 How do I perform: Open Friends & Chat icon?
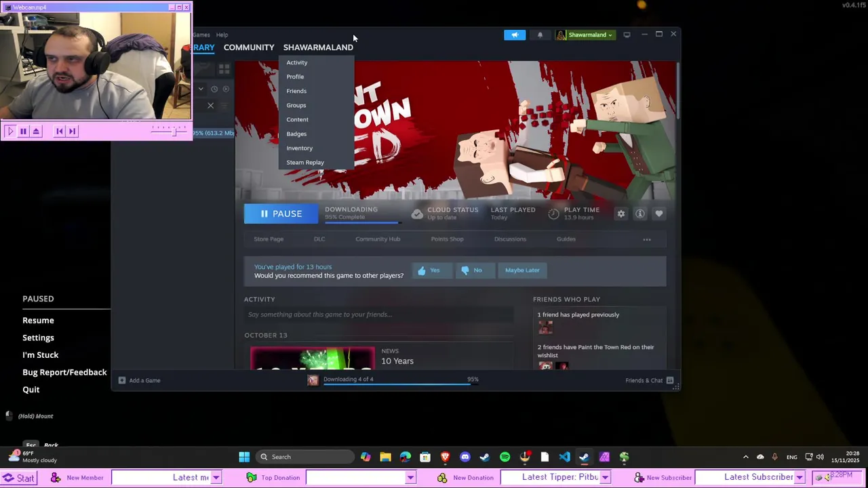tap(670, 380)
